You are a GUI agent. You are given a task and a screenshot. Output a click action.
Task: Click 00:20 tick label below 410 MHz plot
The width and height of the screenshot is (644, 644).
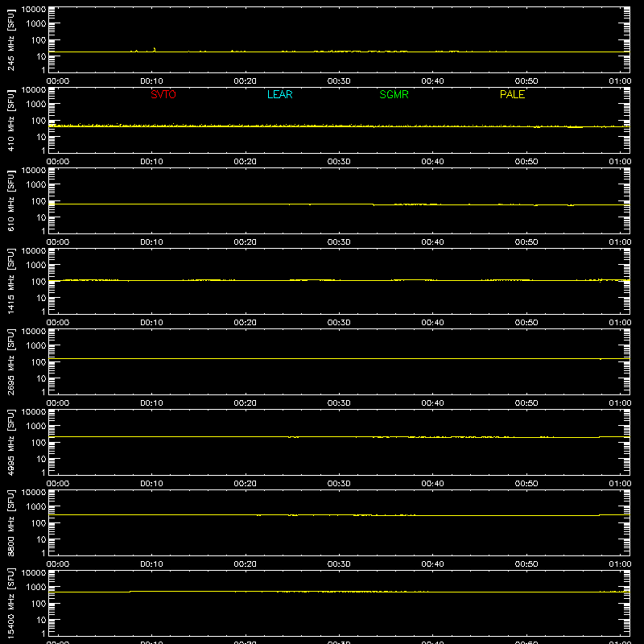[x=246, y=162]
